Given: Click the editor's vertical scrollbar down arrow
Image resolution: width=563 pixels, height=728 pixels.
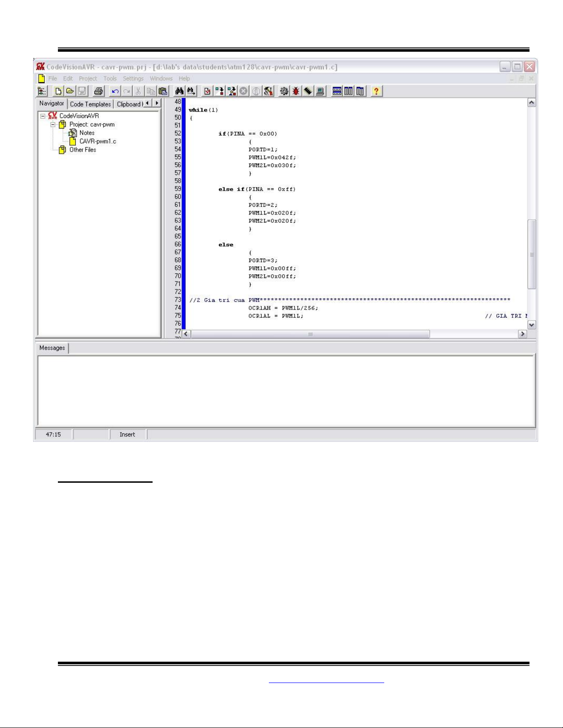Looking at the screenshot, I should click(x=531, y=325).
